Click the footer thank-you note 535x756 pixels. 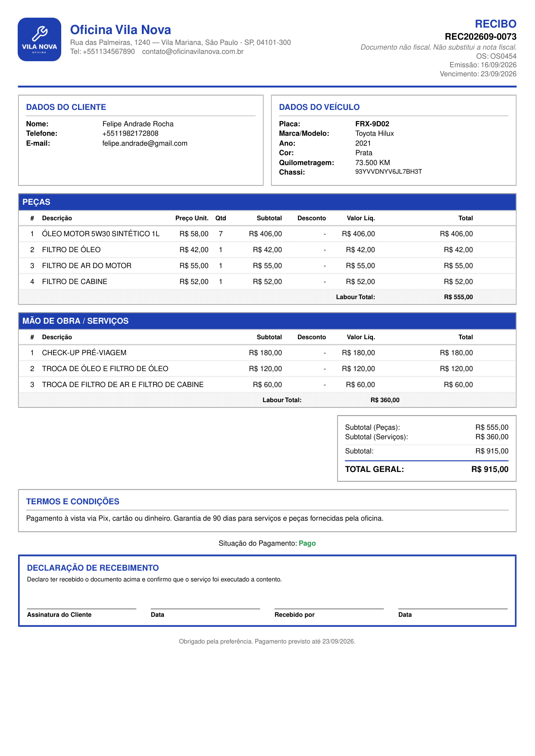click(267, 641)
